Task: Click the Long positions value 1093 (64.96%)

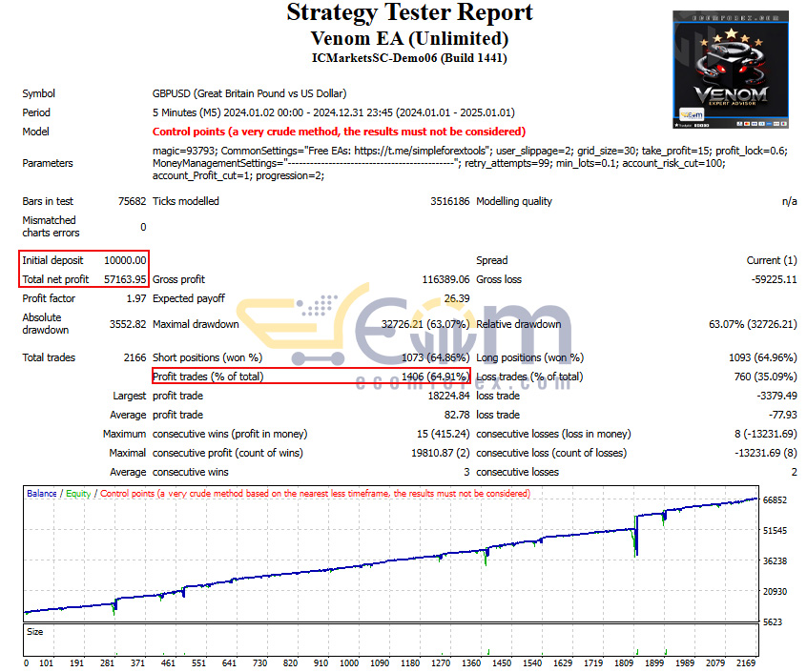Action: coord(763,357)
